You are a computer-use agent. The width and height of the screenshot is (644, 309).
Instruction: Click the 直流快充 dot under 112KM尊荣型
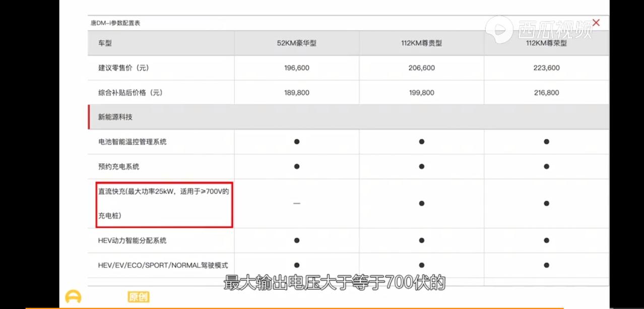pyautogui.click(x=546, y=203)
